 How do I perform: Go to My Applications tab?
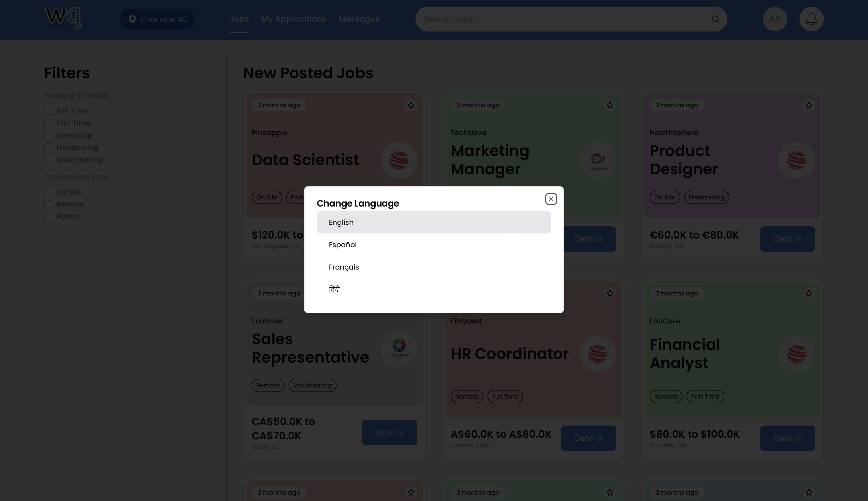point(294,19)
